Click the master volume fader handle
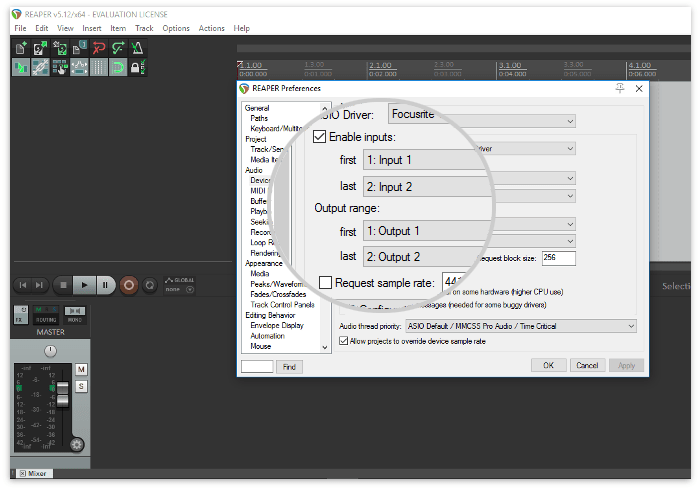The height and width of the screenshot is (491, 700). click(62, 394)
